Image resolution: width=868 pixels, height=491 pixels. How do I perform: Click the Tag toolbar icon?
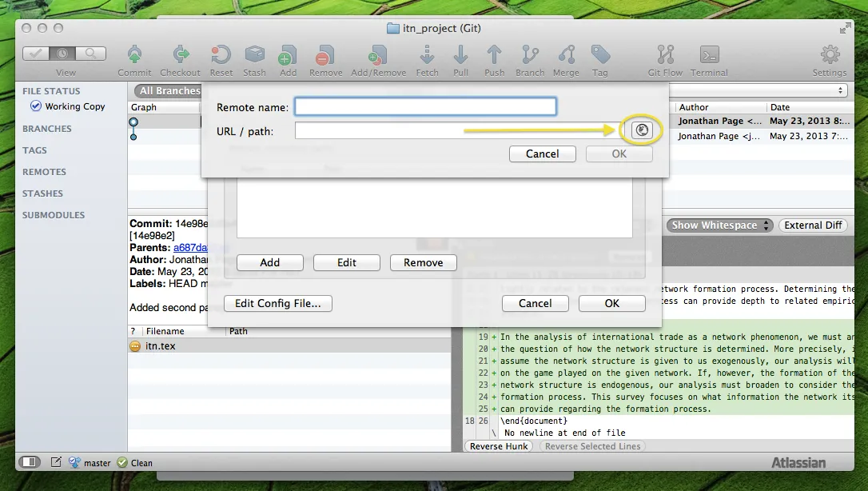click(x=599, y=55)
